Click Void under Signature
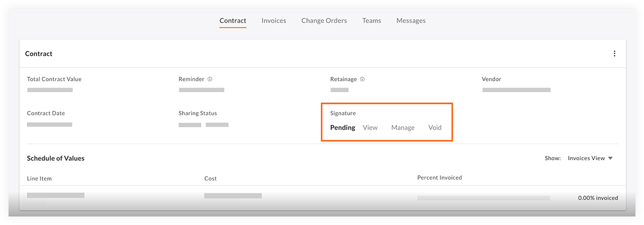 tap(435, 127)
